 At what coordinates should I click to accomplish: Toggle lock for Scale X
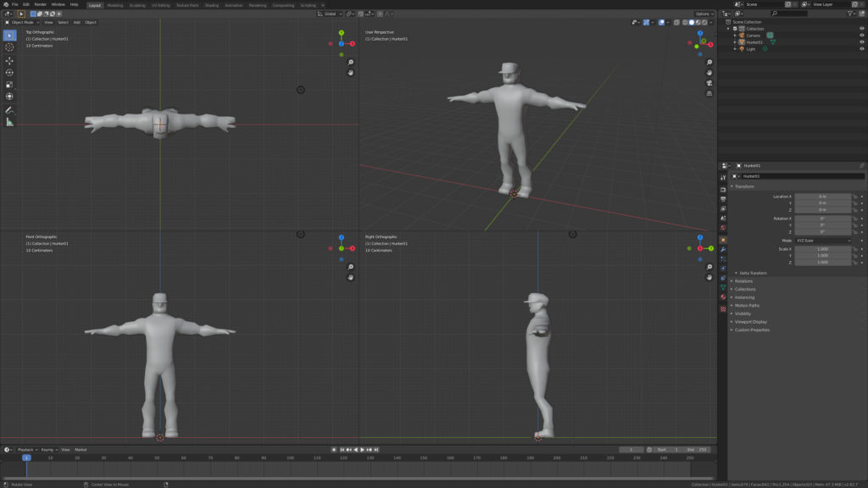click(x=855, y=249)
